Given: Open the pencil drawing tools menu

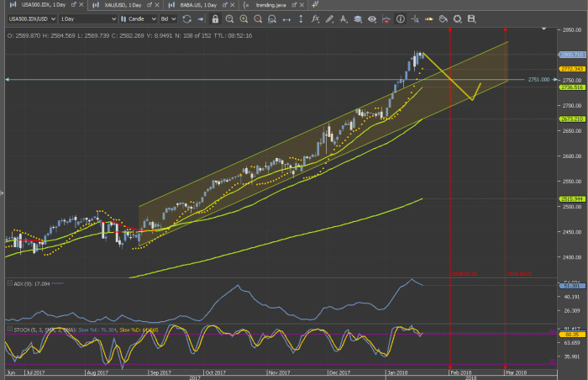Looking at the screenshot, I should [329, 18].
